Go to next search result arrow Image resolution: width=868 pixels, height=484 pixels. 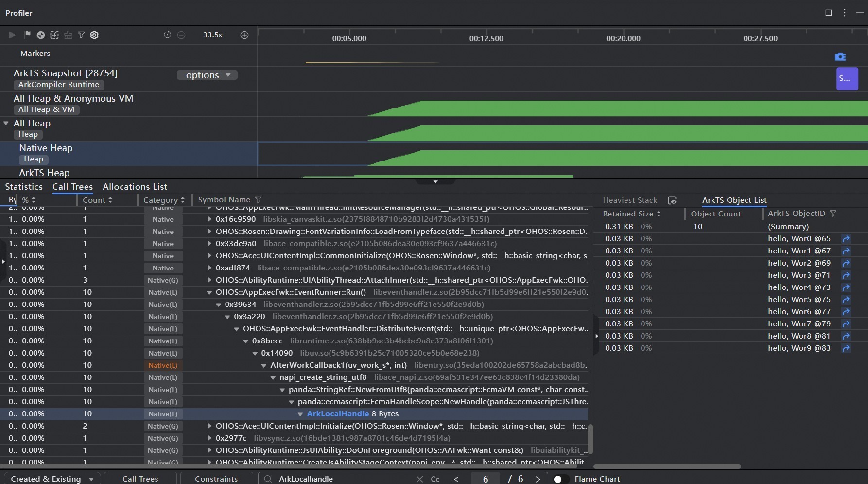[538, 479]
